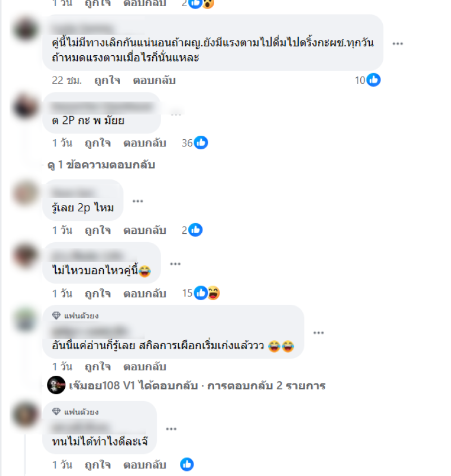Click like reaction icon with 10 count
Image resolution: width=451 pixels, height=476 pixels.
click(373, 80)
